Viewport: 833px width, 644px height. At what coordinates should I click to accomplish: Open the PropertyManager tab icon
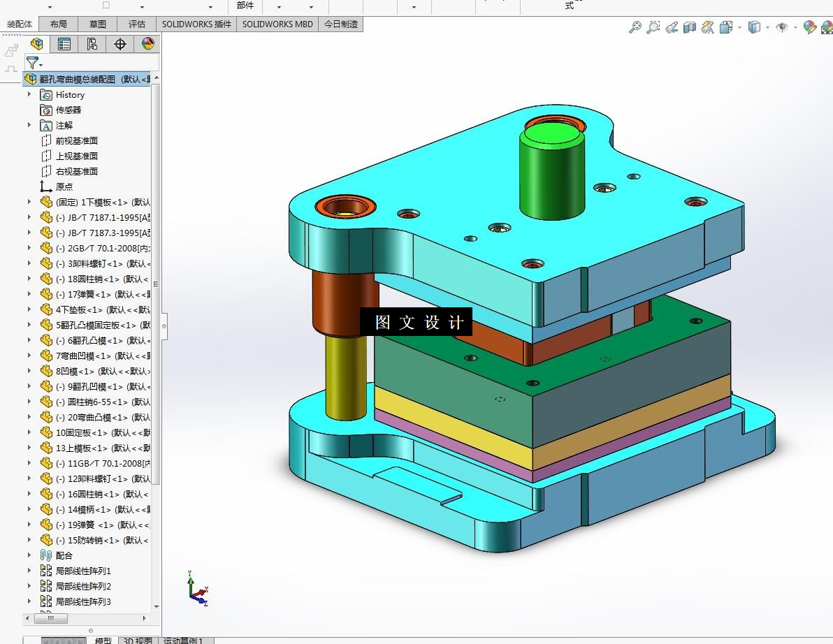point(64,43)
